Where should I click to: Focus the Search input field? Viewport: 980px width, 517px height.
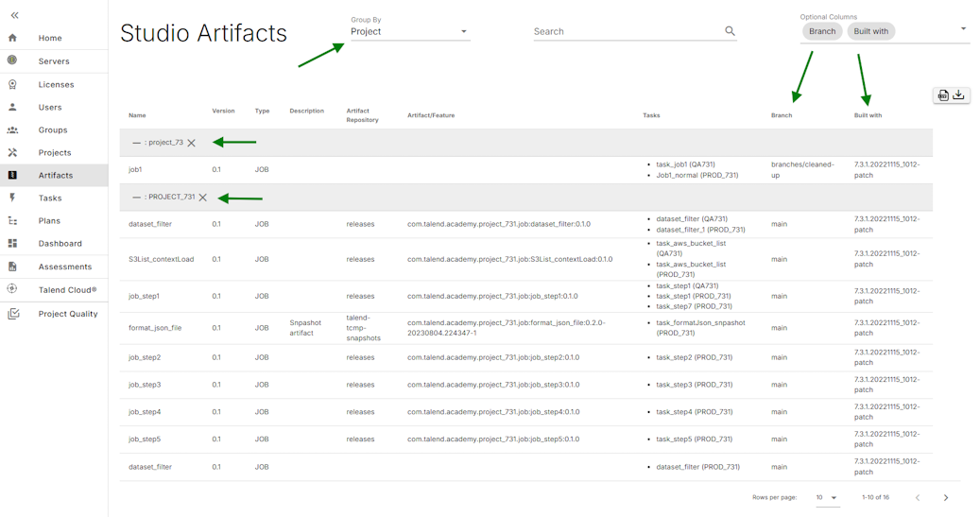coord(624,32)
